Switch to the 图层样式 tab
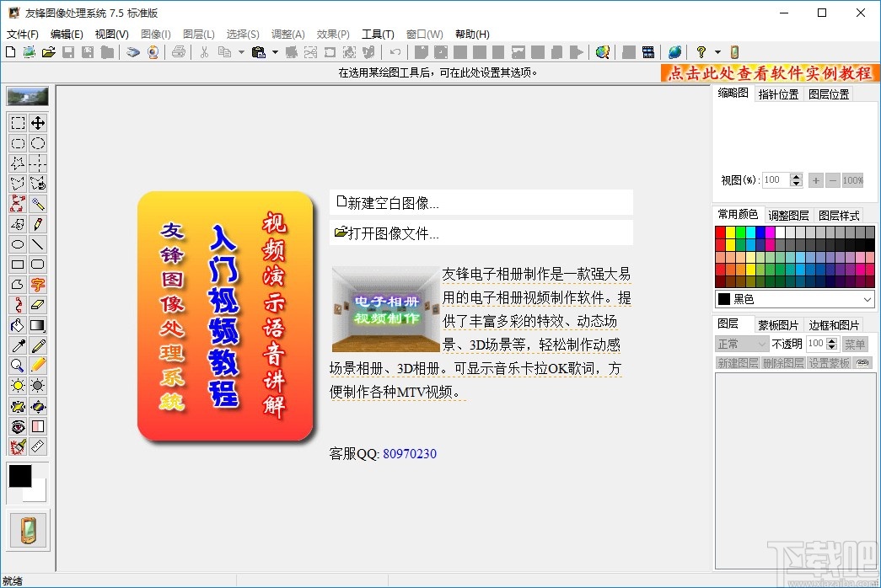Image resolution: width=881 pixels, height=588 pixels. tap(839, 216)
